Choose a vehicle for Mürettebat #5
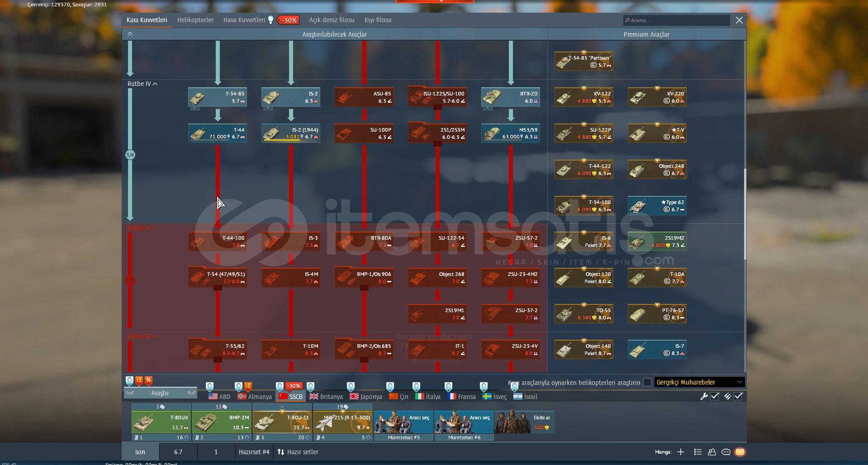The image size is (868, 465). click(x=403, y=422)
